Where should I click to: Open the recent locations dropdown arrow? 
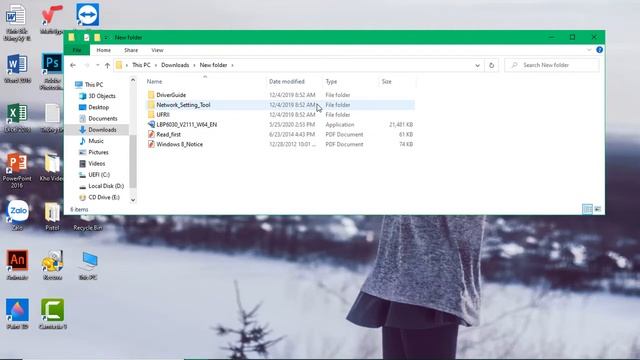98,65
